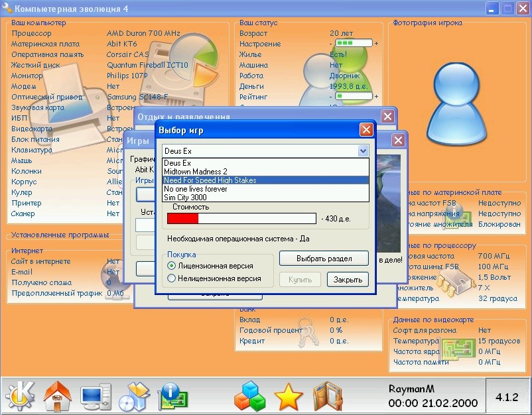Select the Лицензионная версия radio button

pyautogui.click(x=172, y=265)
